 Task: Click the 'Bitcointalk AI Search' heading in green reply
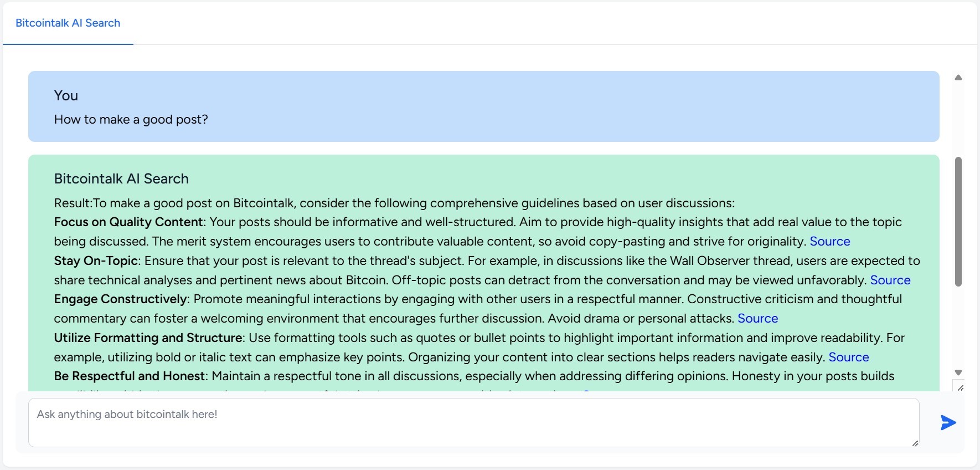(121, 178)
